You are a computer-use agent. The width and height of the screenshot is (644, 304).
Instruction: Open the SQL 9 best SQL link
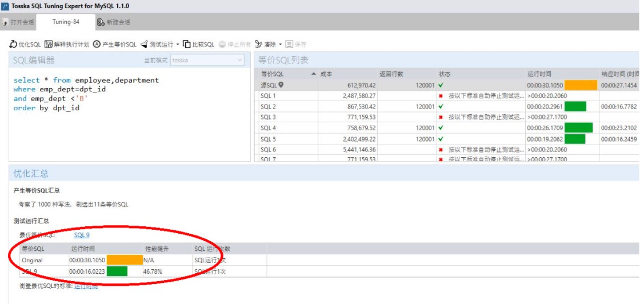(82, 235)
